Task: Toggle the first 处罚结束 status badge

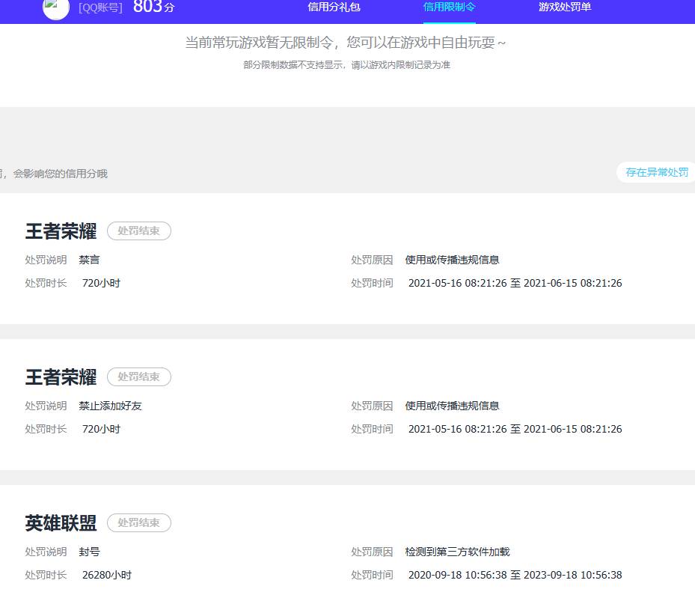Action: [139, 231]
